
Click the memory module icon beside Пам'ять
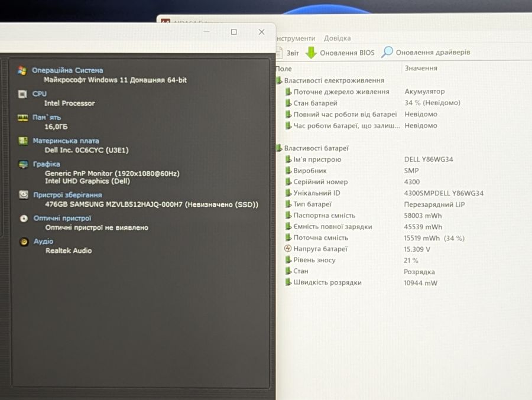[22, 118]
